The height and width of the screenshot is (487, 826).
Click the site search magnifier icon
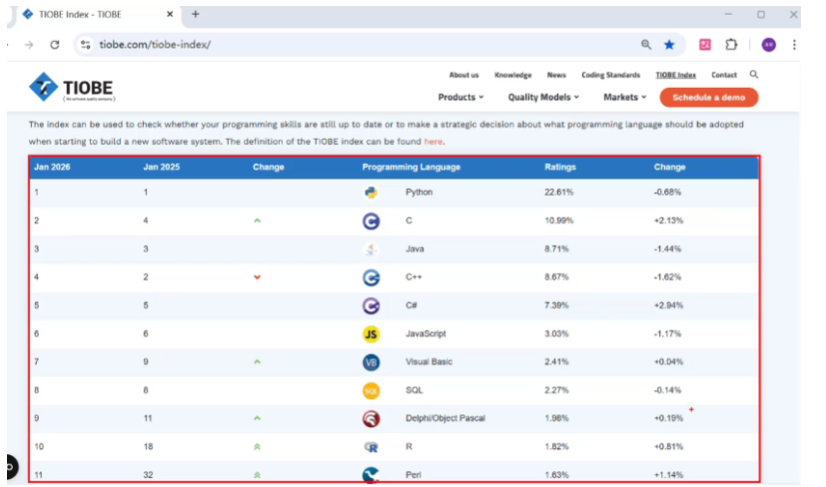(x=754, y=75)
